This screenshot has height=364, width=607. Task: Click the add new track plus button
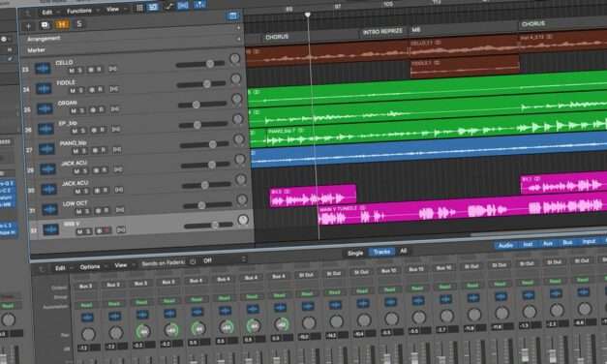pos(28,26)
